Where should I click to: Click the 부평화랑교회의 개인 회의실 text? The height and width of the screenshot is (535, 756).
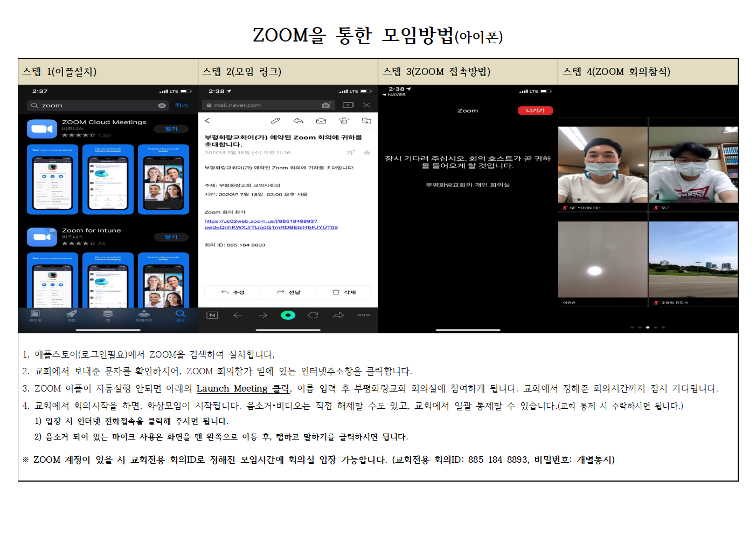[x=468, y=185]
